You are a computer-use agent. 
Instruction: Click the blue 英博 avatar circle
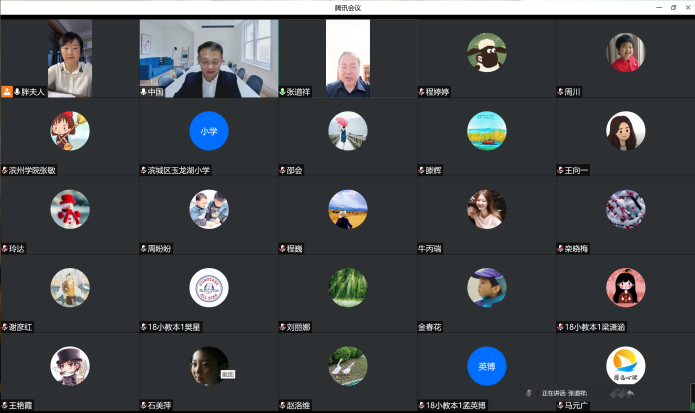pyautogui.click(x=486, y=366)
